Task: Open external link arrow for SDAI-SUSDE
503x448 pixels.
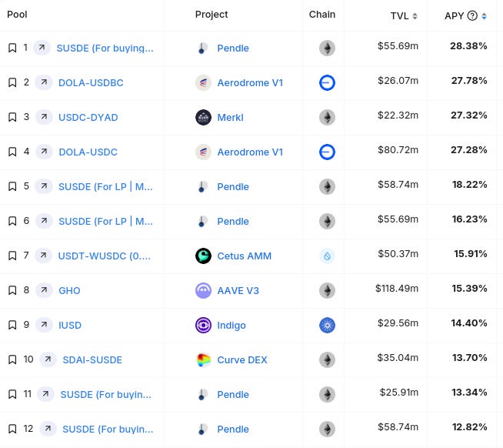Action: pos(48,359)
